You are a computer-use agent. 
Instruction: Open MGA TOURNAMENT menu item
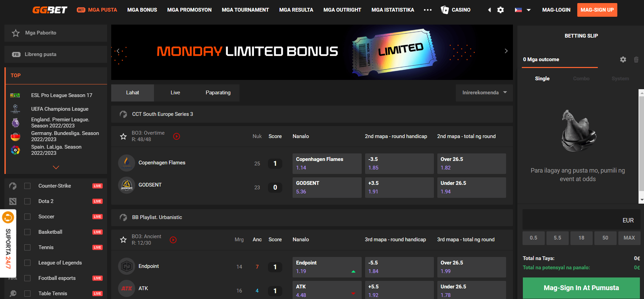245,10
